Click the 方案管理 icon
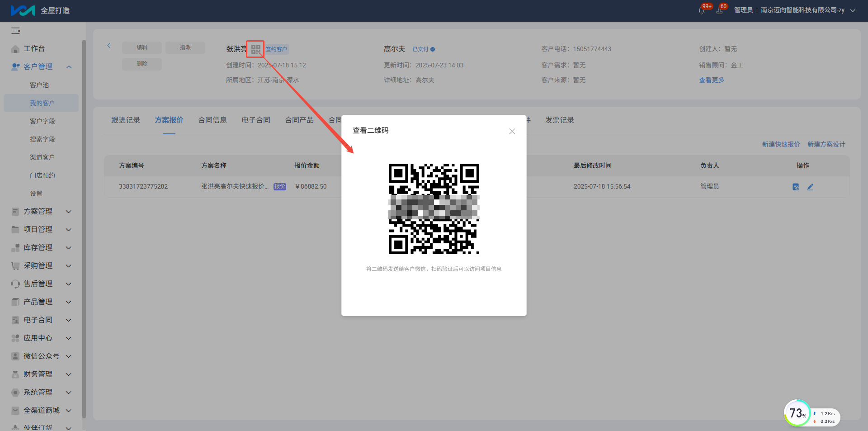 coord(15,212)
